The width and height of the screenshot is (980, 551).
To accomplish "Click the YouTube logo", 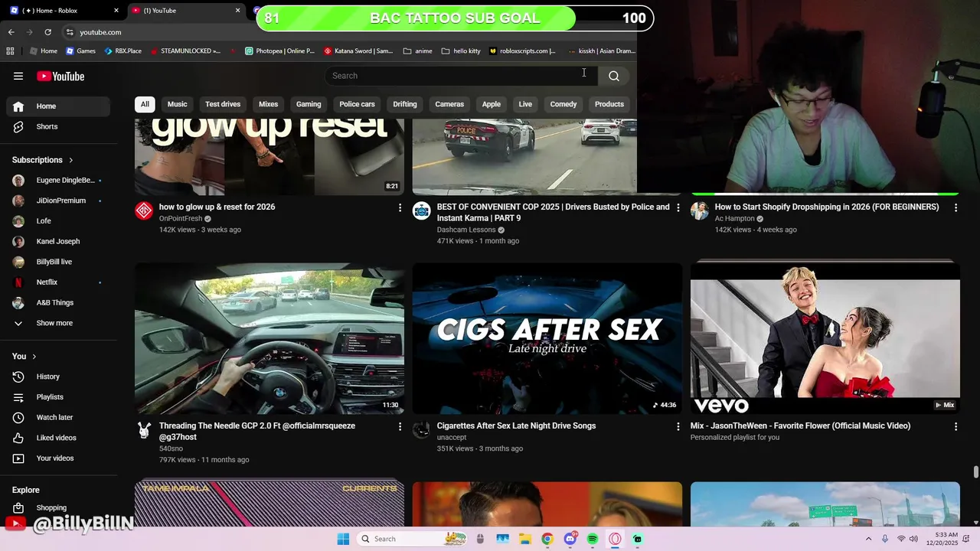I will [60, 76].
